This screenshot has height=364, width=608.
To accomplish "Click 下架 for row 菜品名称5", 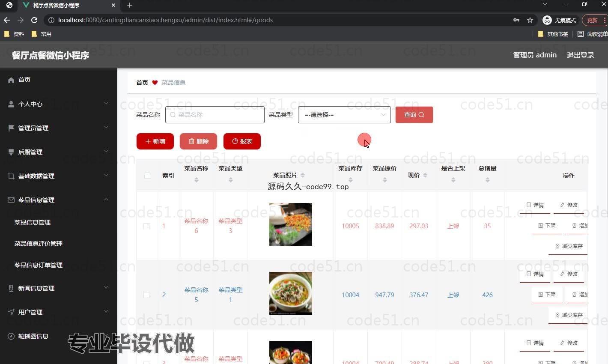I will pyautogui.click(x=547, y=295).
